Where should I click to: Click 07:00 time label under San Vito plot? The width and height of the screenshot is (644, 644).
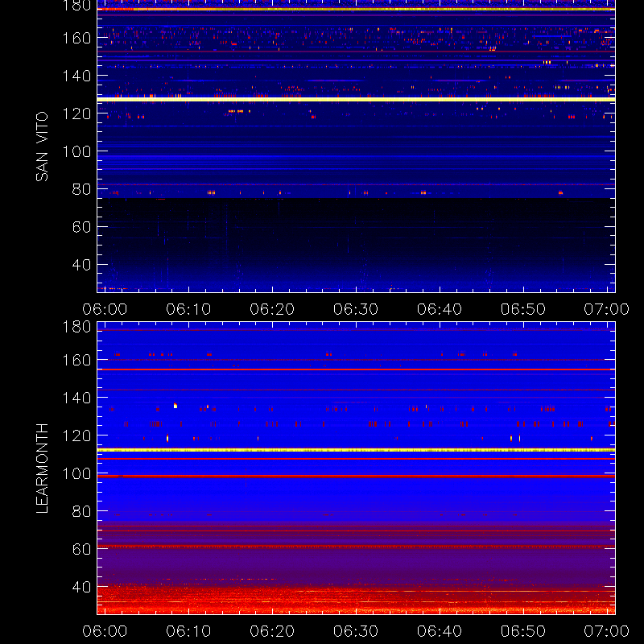pos(607,309)
